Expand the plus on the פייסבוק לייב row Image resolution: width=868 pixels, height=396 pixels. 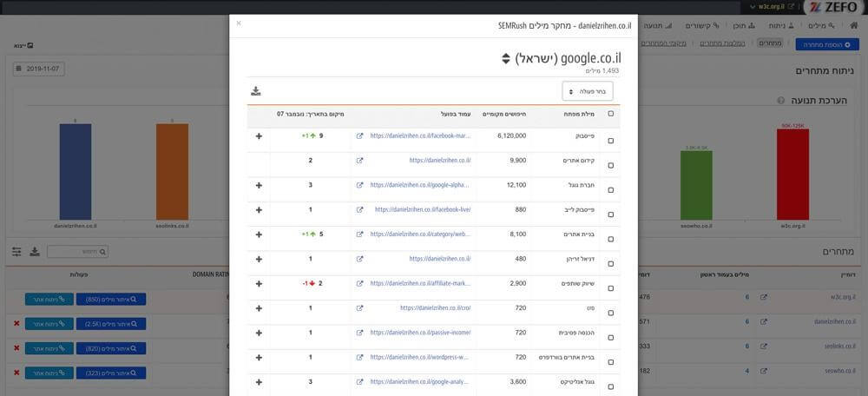(x=259, y=210)
